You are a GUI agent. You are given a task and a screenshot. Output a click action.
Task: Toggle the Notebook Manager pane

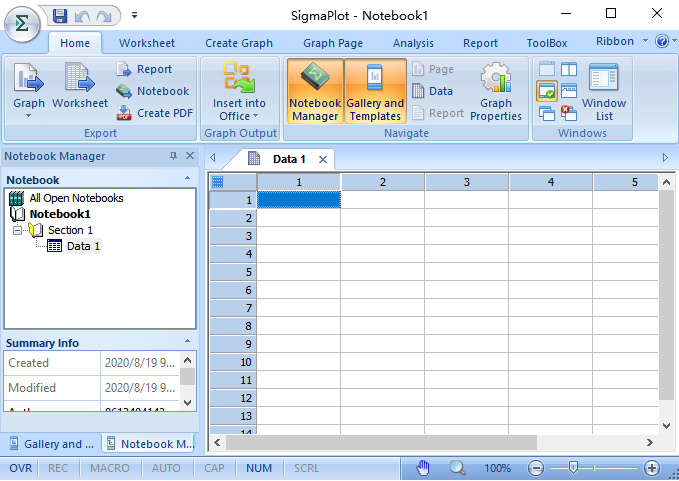click(315, 92)
